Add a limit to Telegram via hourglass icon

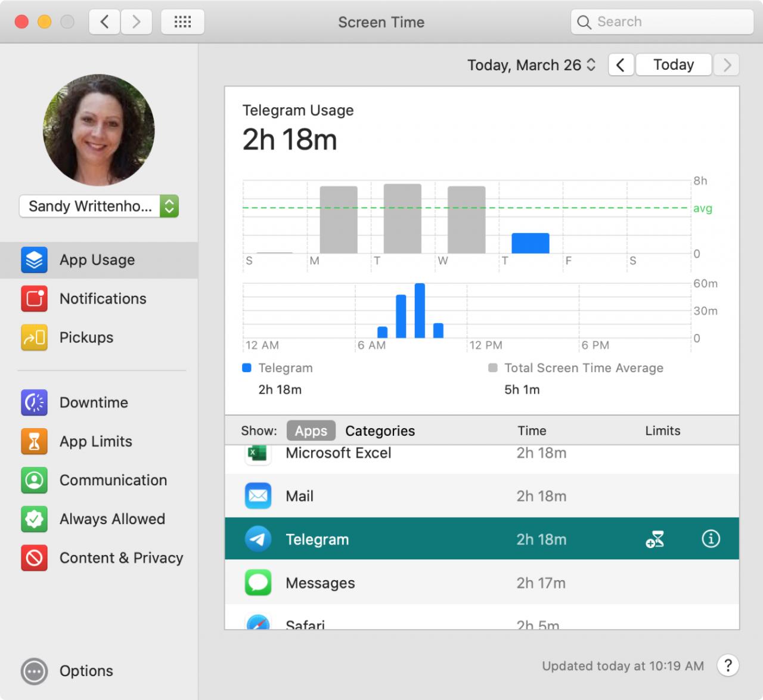coord(655,540)
